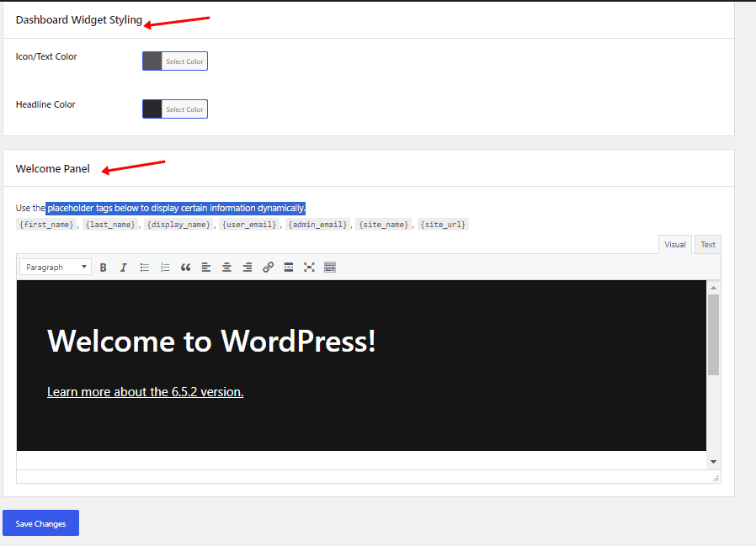The height and width of the screenshot is (546, 756).
Task: Click the 'Welcome to WordPress!' heading in editor
Action: tap(211, 342)
